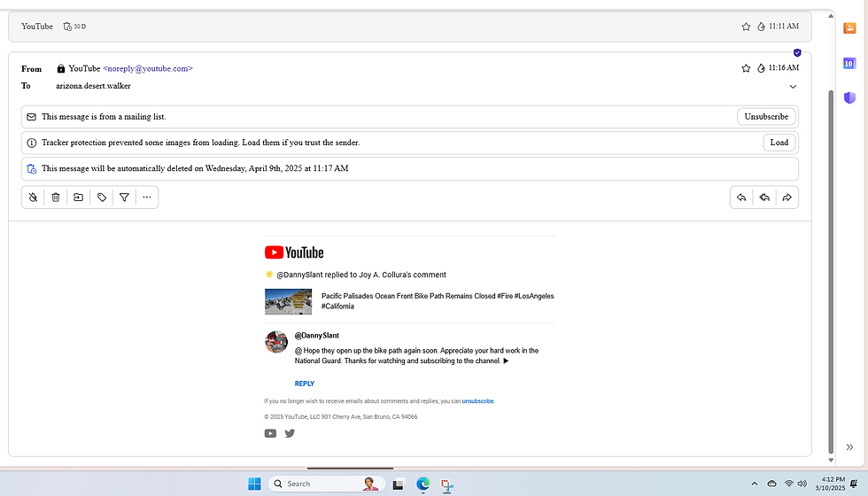Open Security Center shield in side panel
868x496 pixels.
(849, 98)
